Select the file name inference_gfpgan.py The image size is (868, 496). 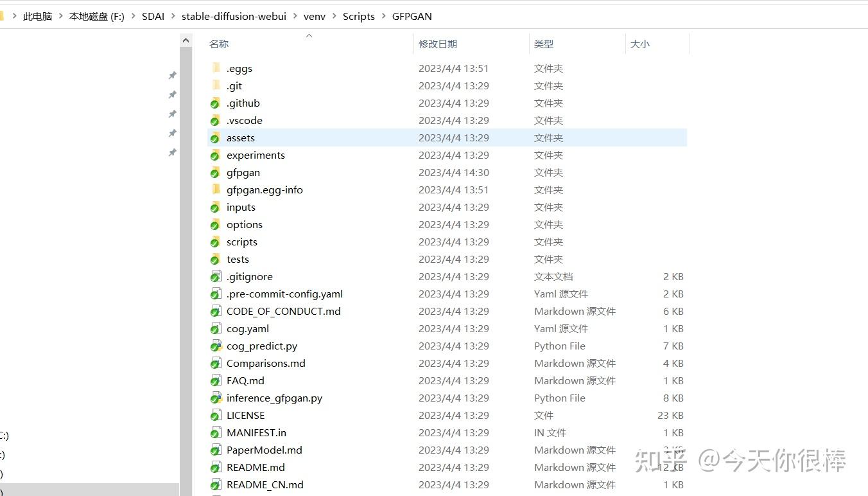(x=274, y=398)
